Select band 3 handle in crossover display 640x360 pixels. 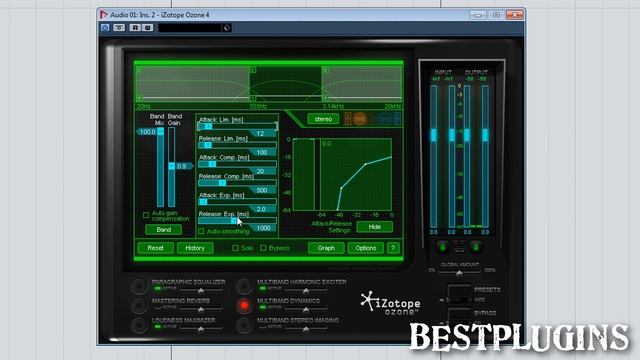(325, 70)
